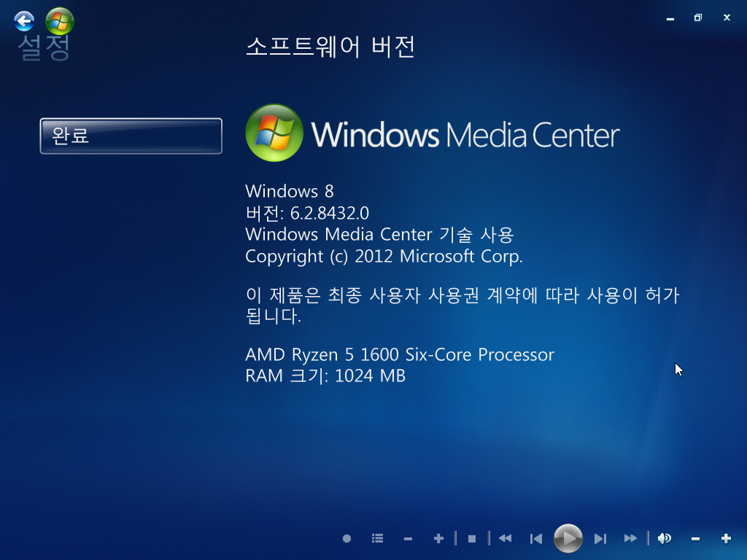
Task: Click the 설정 title text
Action: (44, 48)
